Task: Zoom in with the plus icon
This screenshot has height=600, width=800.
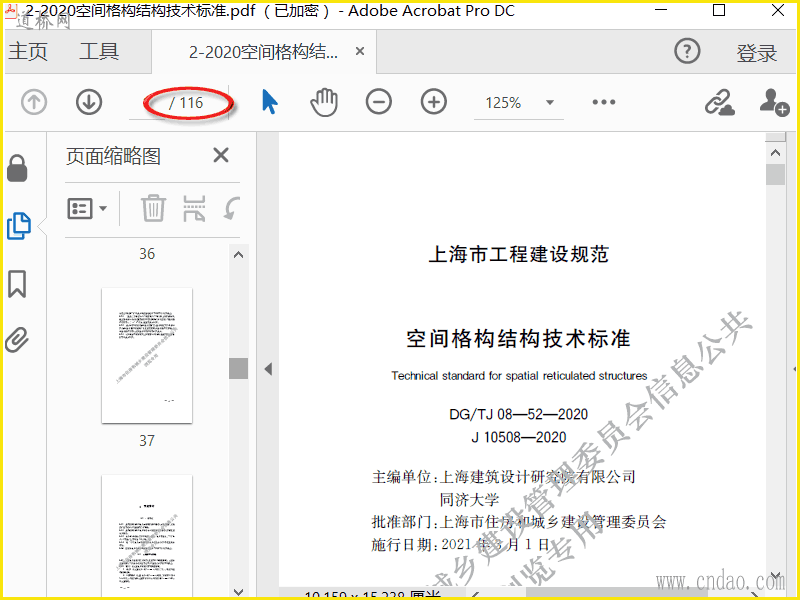Action: (434, 102)
